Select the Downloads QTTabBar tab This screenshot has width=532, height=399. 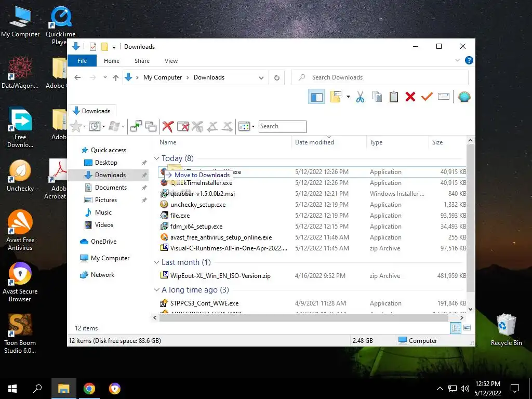pyautogui.click(x=92, y=111)
